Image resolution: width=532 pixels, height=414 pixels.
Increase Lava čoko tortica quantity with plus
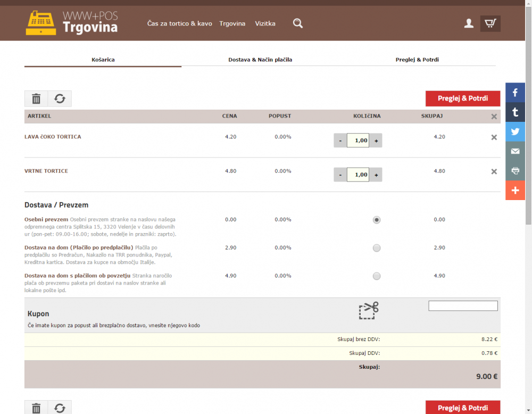(376, 140)
